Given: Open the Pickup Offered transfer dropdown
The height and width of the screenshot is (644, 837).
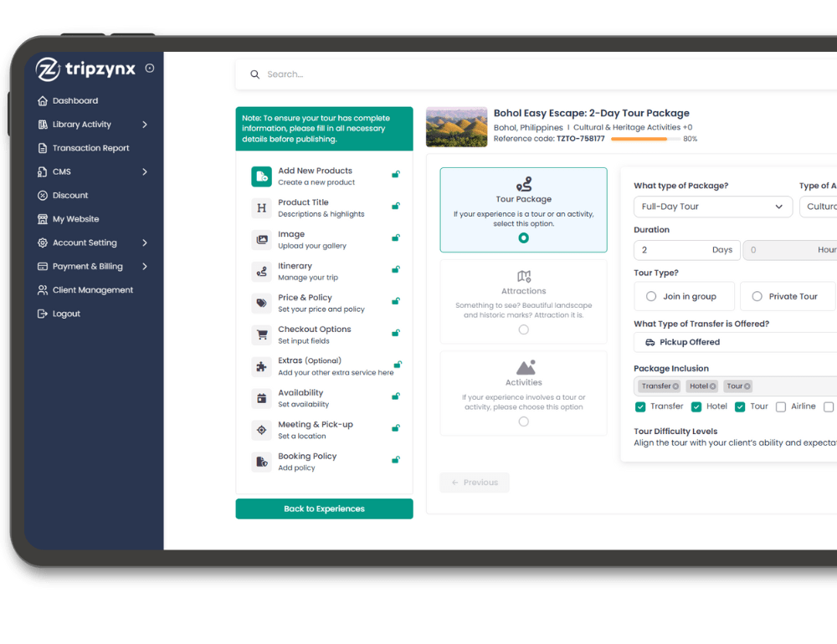Looking at the screenshot, I should click(x=735, y=343).
